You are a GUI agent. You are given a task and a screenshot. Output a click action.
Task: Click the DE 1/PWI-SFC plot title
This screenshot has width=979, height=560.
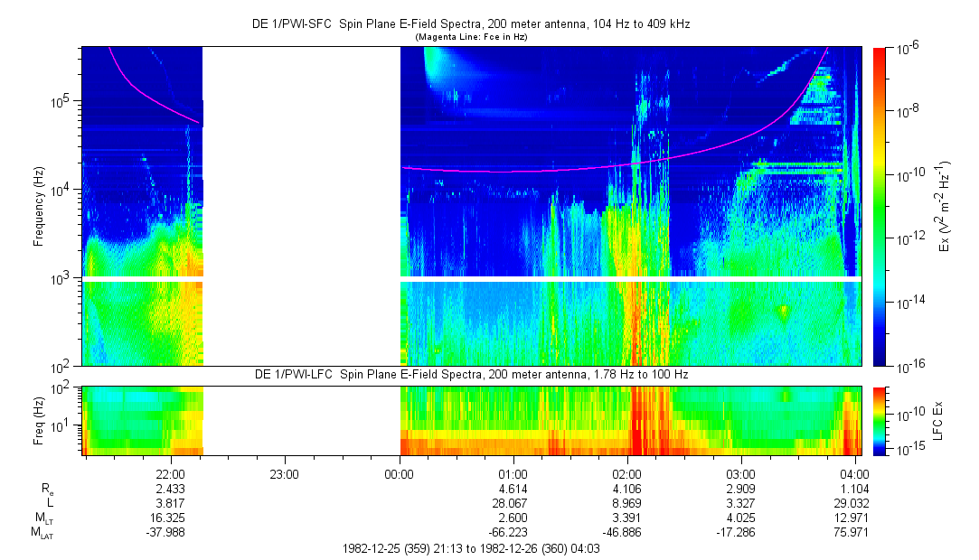pos(470,24)
